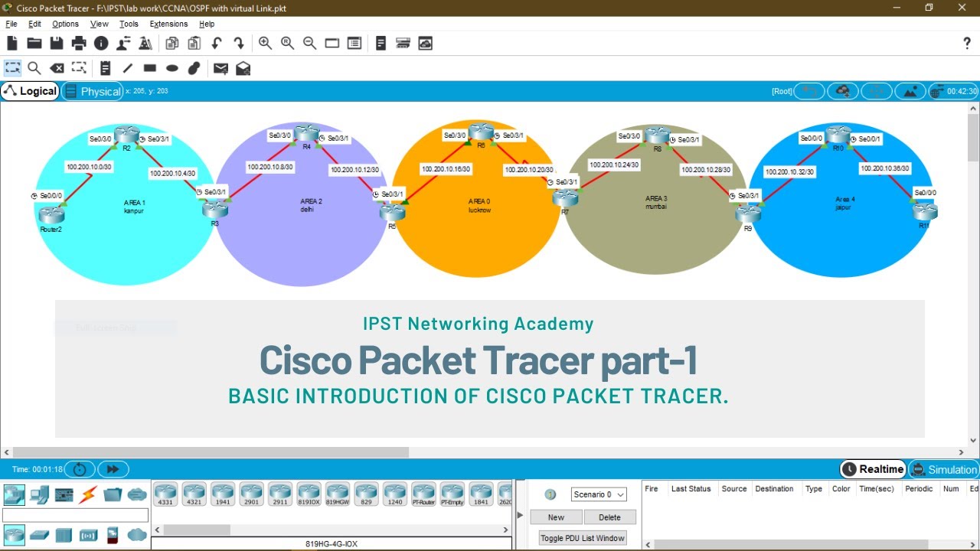Image resolution: width=980 pixels, height=551 pixels.
Task: Click the Power Cycle Devices button
Action: pos(80,469)
